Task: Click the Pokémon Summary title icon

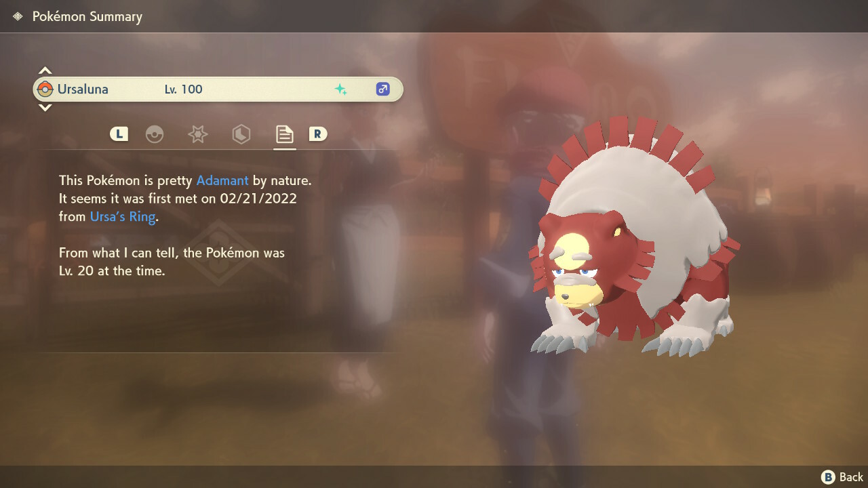Action: pos(18,16)
